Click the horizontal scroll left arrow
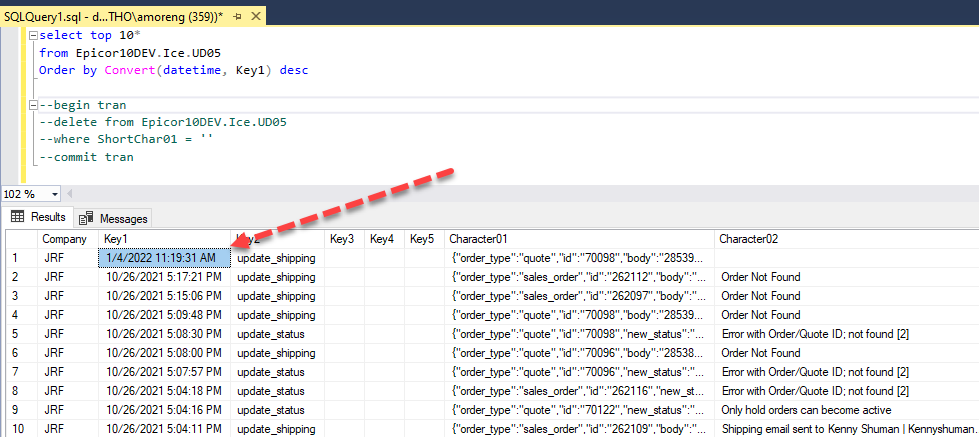This screenshot has height=437, width=979. (x=69, y=194)
